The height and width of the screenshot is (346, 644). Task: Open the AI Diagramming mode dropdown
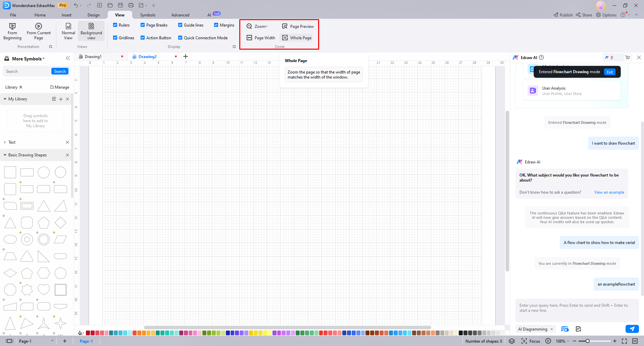(x=535, y=329)
